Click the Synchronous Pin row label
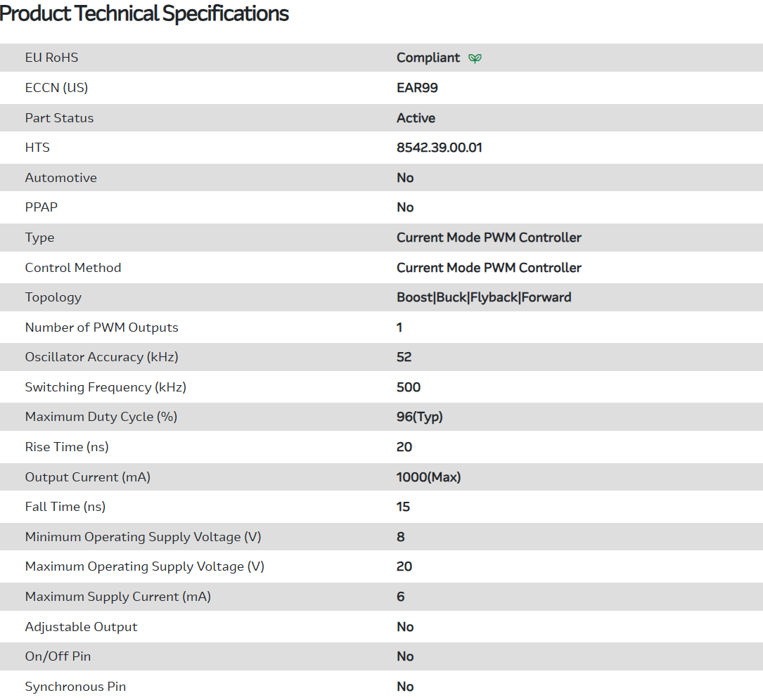763x700 pixels. (75, 687)
